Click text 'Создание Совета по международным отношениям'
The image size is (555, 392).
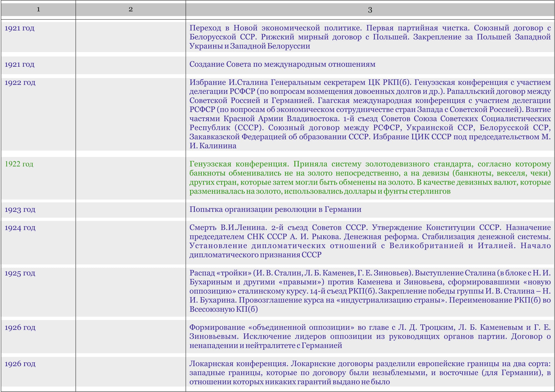coord(282,64)
